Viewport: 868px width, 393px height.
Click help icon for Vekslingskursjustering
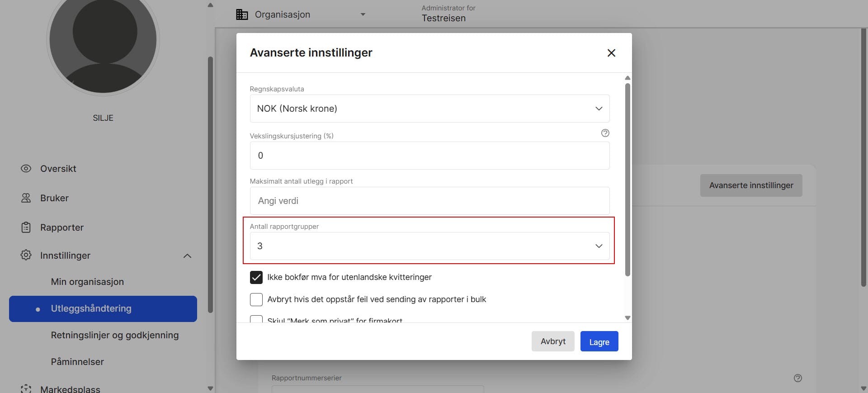[x=605, y=133]
